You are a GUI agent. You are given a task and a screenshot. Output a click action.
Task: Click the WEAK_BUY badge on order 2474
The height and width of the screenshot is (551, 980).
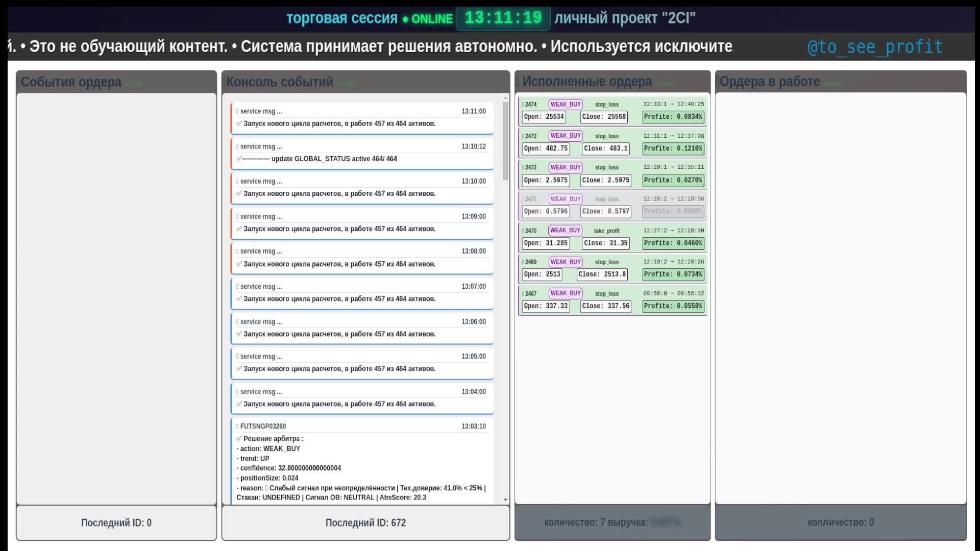pyautogui.click(x=565, y=105)
